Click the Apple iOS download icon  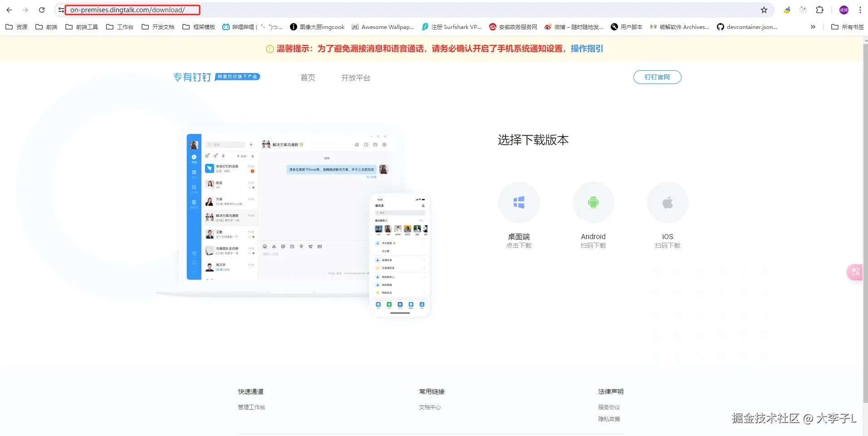[x=667, y=202]
